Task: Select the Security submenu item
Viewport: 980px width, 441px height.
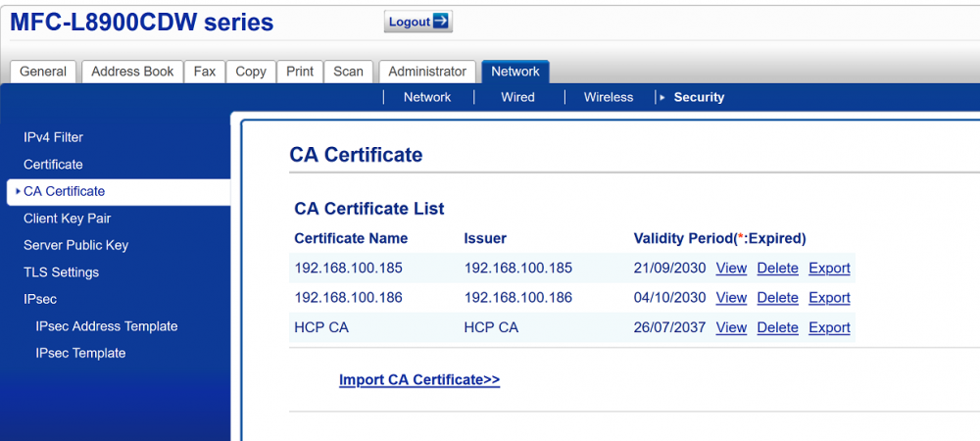Action: [x=699, y=97]
